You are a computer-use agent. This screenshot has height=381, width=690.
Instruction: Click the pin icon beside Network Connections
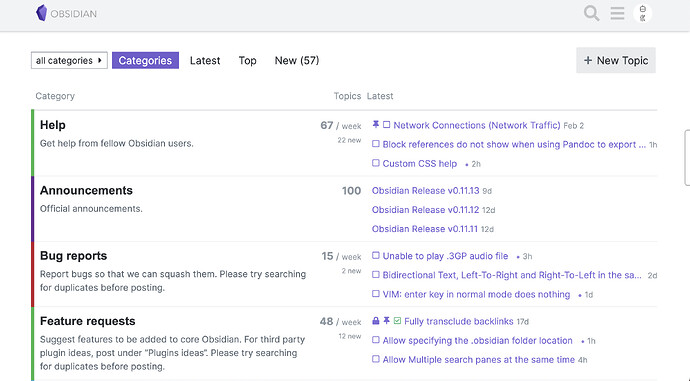375,125
